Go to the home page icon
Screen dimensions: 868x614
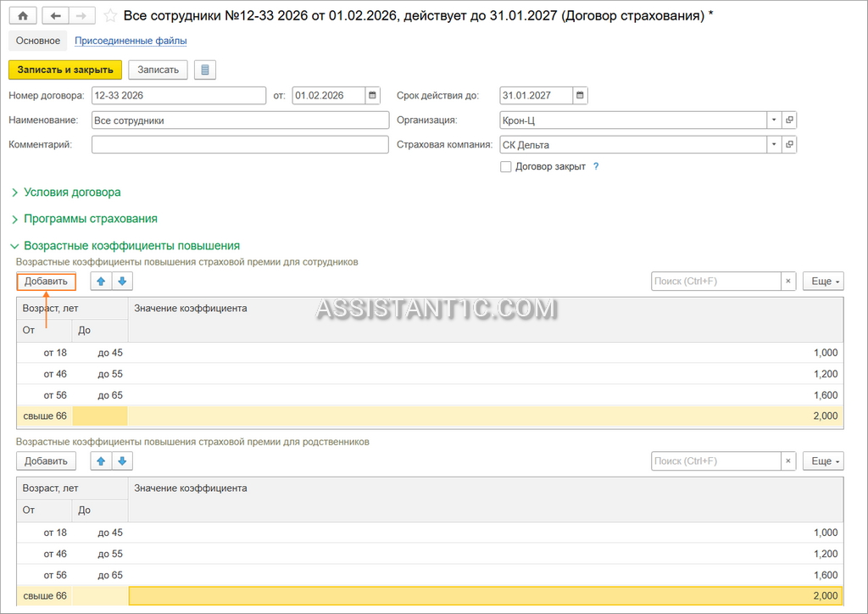pos(23,15)
